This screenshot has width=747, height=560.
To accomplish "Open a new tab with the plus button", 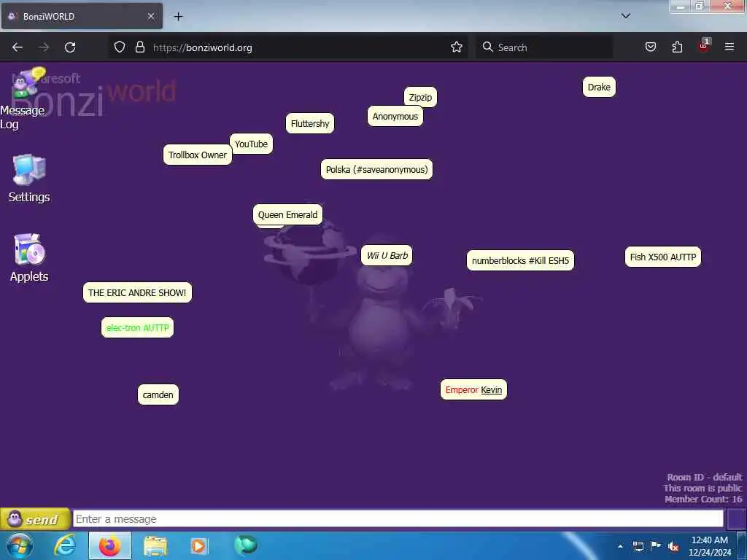I will coord(178,17).
